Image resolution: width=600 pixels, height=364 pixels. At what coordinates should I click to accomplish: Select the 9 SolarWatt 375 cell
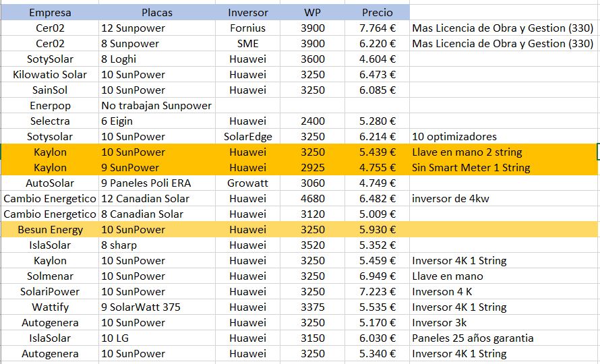[157, 307]
